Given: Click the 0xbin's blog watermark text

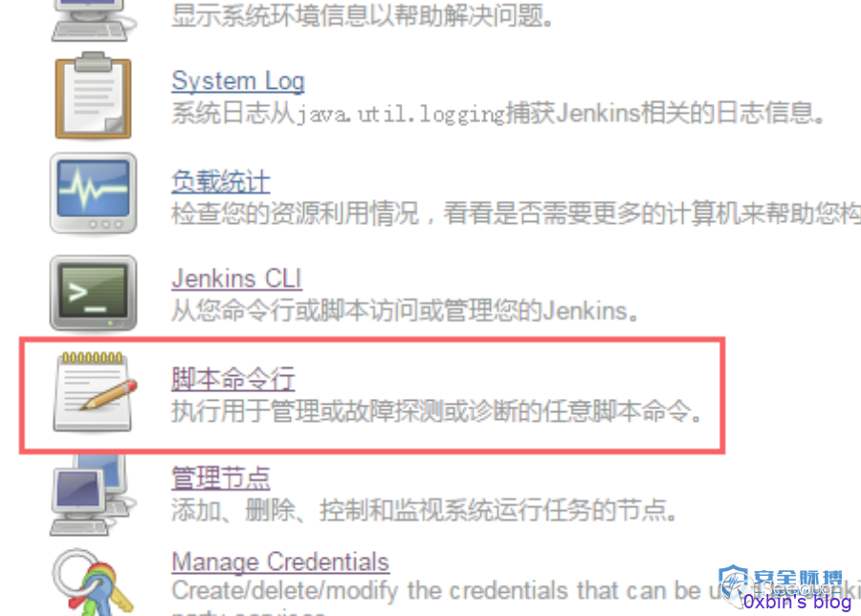Looking at the screenshot, I should click(x=797, y=602).
